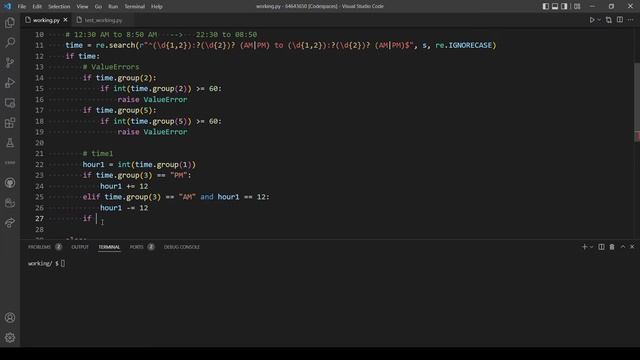Click 'raise ValueError' on line 19
The width and height of the screenshot is (640, 360).
tap(152, 132)
